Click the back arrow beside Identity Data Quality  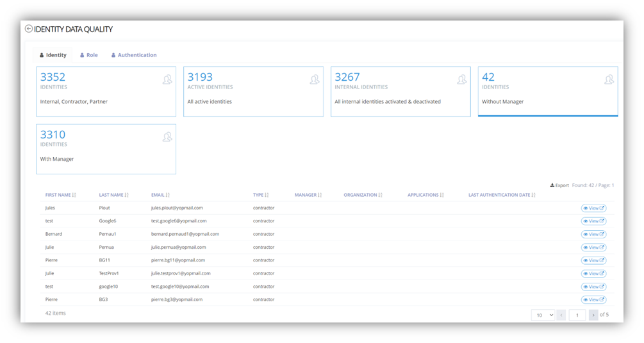coord(29,29)
